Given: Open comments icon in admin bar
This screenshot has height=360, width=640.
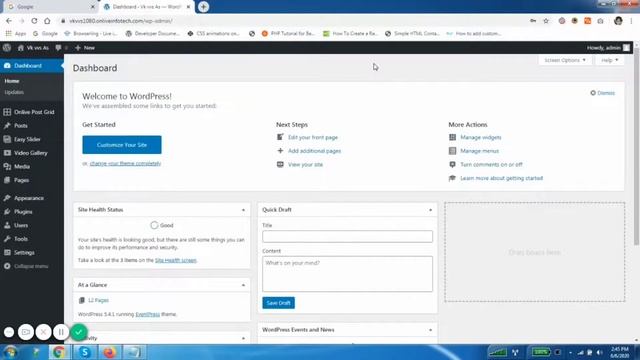Looking at the screenshot, I should (x=58, y=48).
